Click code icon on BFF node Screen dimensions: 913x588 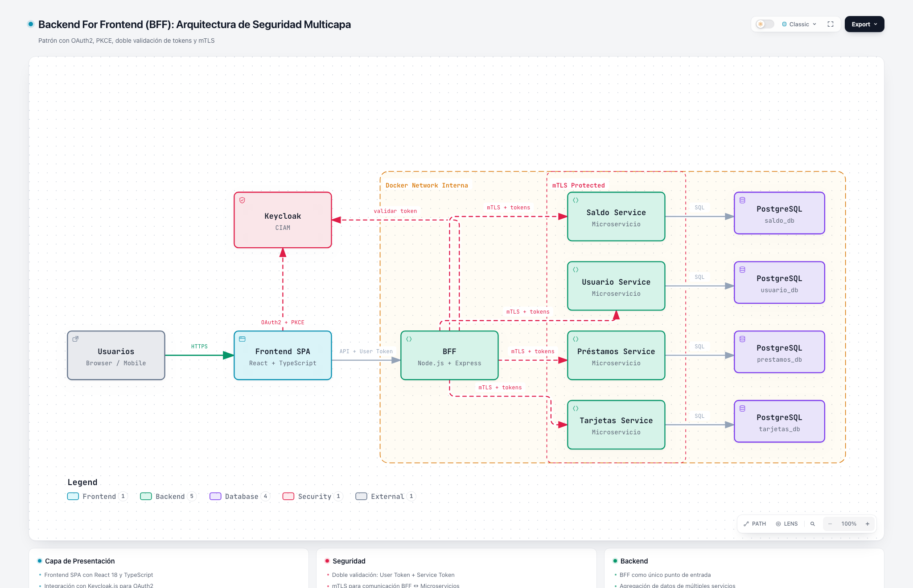tap(409, 339)
